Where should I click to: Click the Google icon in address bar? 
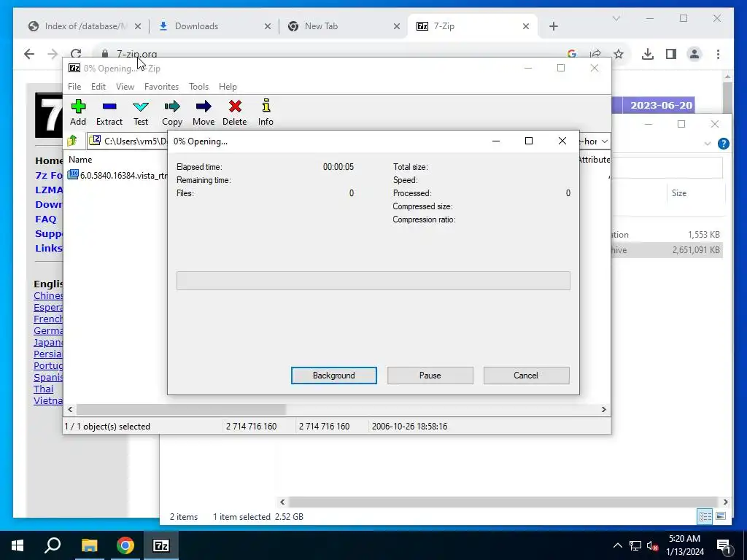572,54
